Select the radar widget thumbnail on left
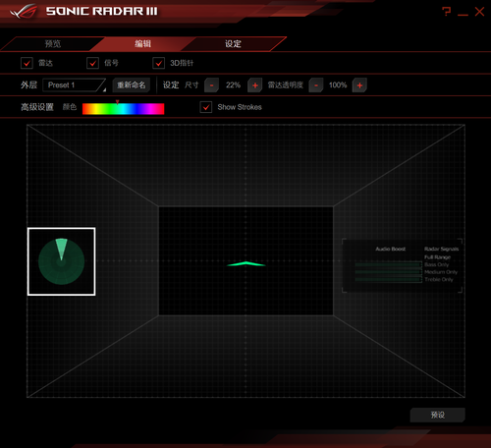The height and width of the screenshot is (448, 491). [62, 261]
